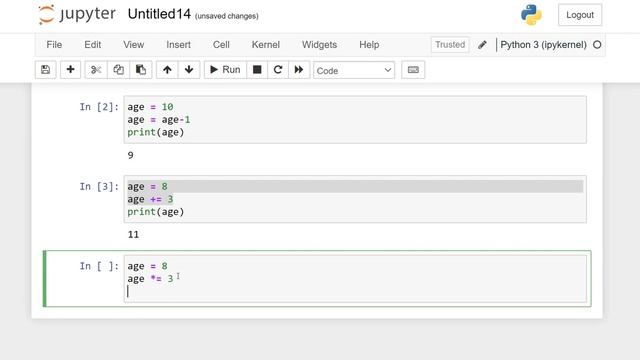The width and height of the screenshot is (640, 360).
Task: Click the In [2]: prompt label
Action: 99,107
